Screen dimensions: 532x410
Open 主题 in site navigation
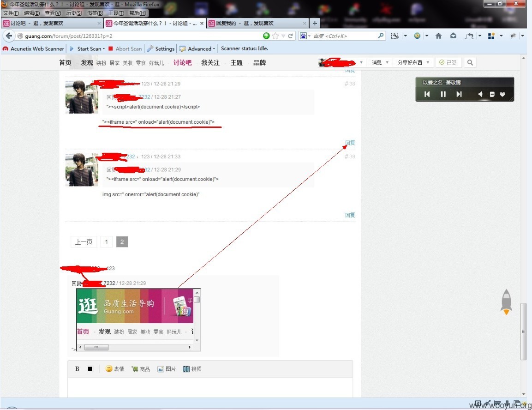tap(237, 62)
